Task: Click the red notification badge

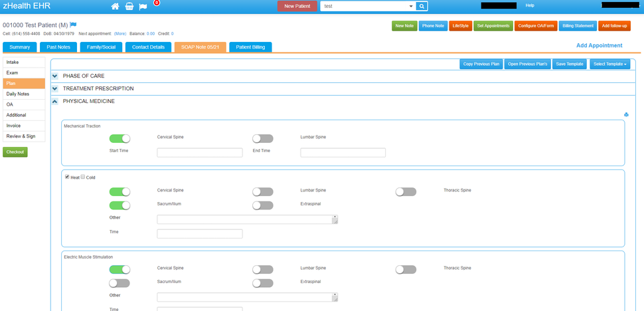Action: pyautogui.click(x=157, y=3)
